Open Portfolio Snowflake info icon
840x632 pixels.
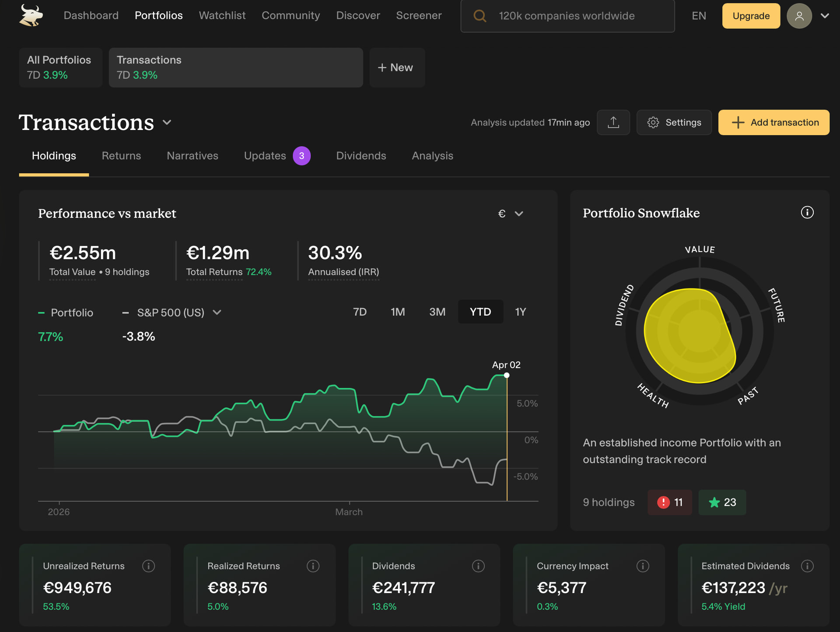pos(807,213)
